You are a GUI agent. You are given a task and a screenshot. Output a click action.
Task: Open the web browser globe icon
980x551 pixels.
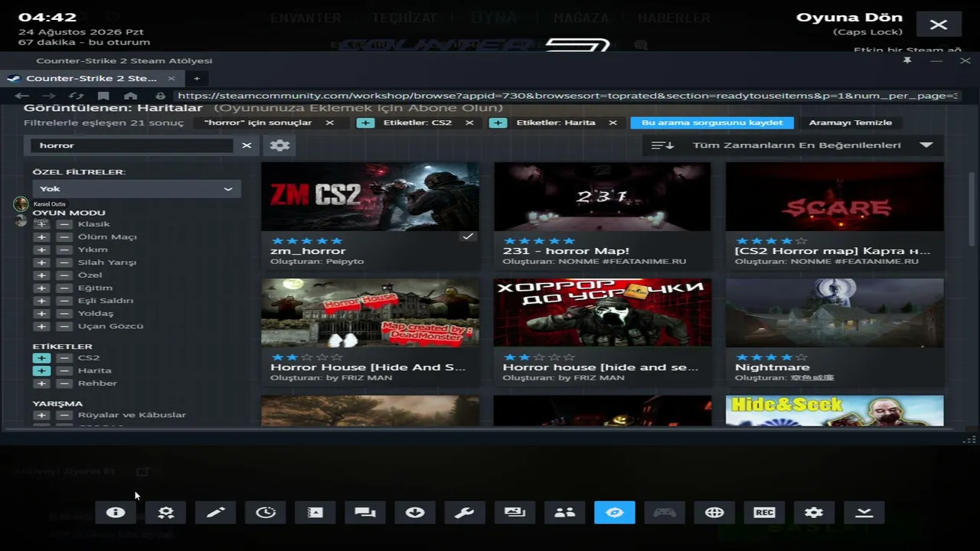pos(714,513)
